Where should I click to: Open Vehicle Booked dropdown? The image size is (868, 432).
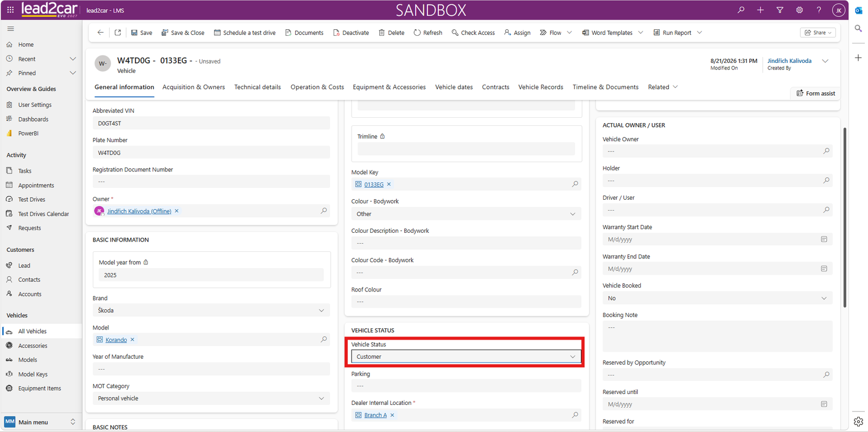pyautogui.click(x=717, y=298)
